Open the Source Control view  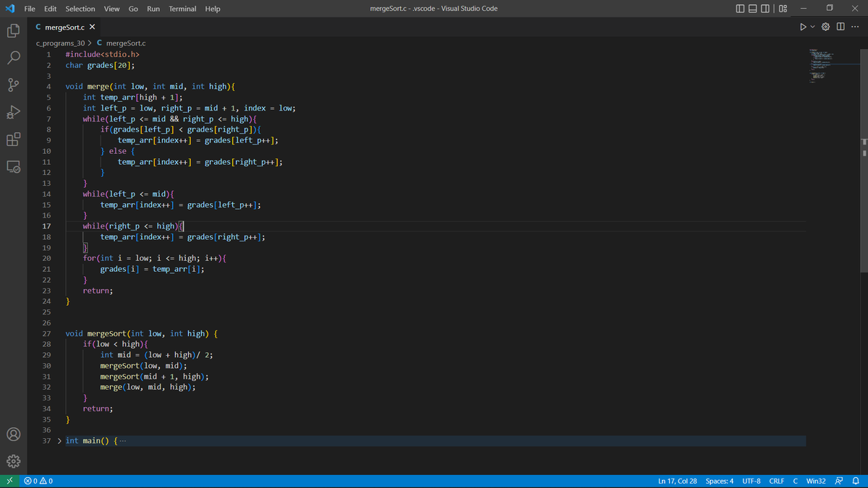(13, 85)
